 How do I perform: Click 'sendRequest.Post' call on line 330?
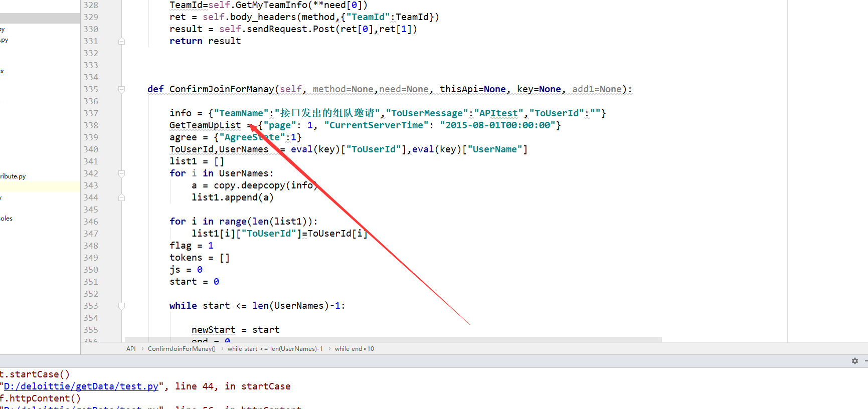click(291, 29)
